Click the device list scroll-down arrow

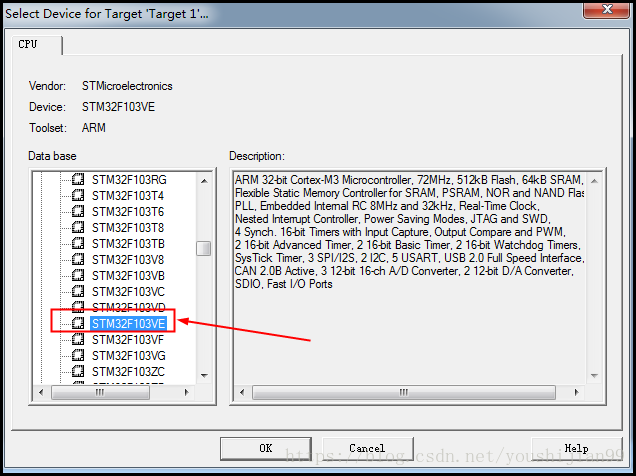point(204,375)
